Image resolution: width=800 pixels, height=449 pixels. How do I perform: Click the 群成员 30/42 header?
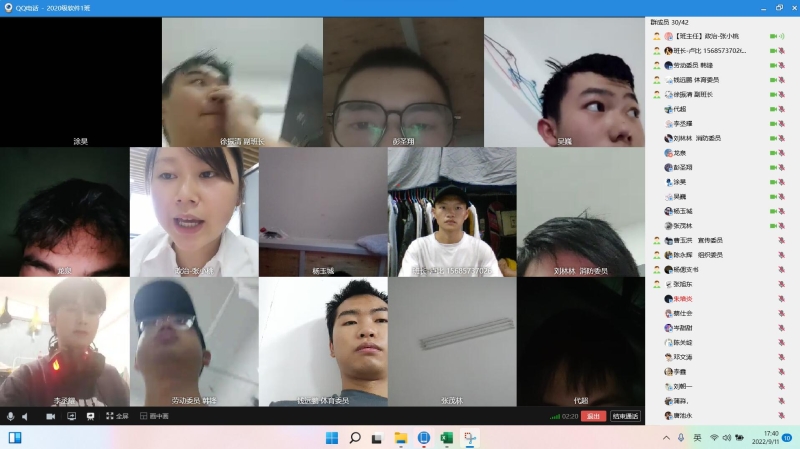(x=669, y=20)
